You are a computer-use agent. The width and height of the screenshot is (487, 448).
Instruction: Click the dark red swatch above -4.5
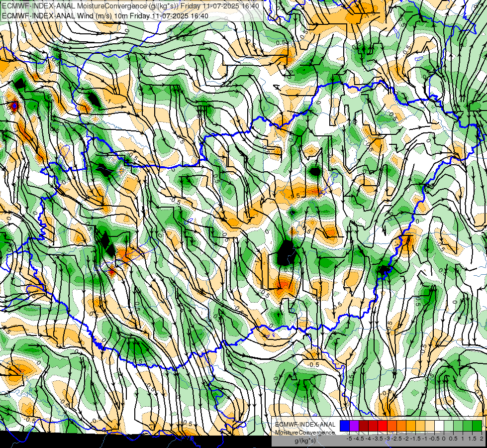364,426
